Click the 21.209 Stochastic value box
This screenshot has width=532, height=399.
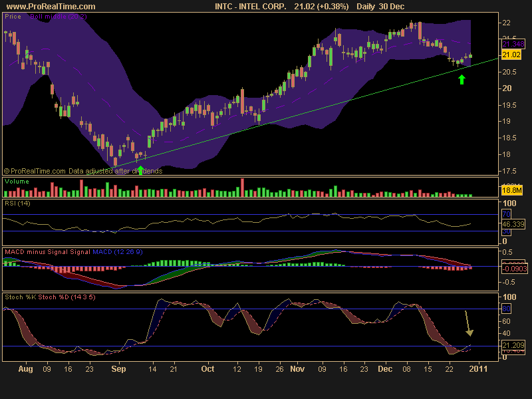[513, 345]
